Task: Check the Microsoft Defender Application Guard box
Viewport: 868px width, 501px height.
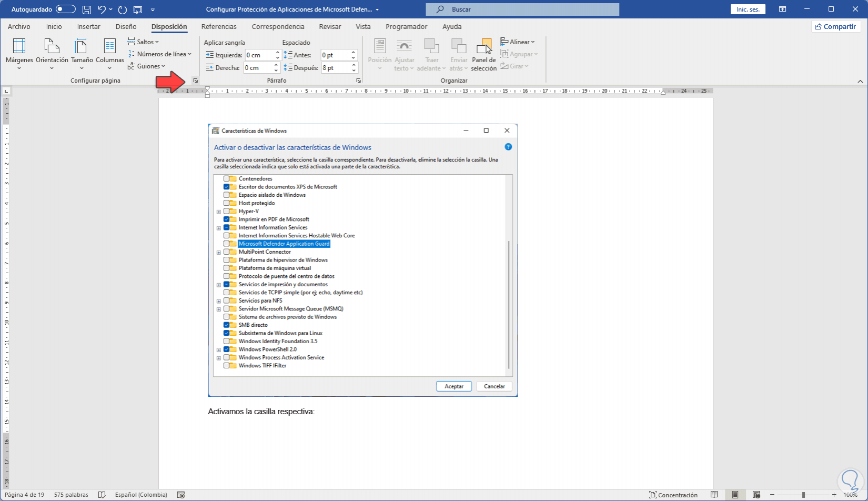Action: tap(227, 244)
